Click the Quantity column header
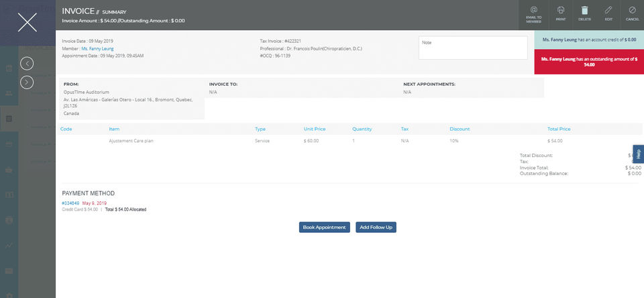 [x=362, y=129]
